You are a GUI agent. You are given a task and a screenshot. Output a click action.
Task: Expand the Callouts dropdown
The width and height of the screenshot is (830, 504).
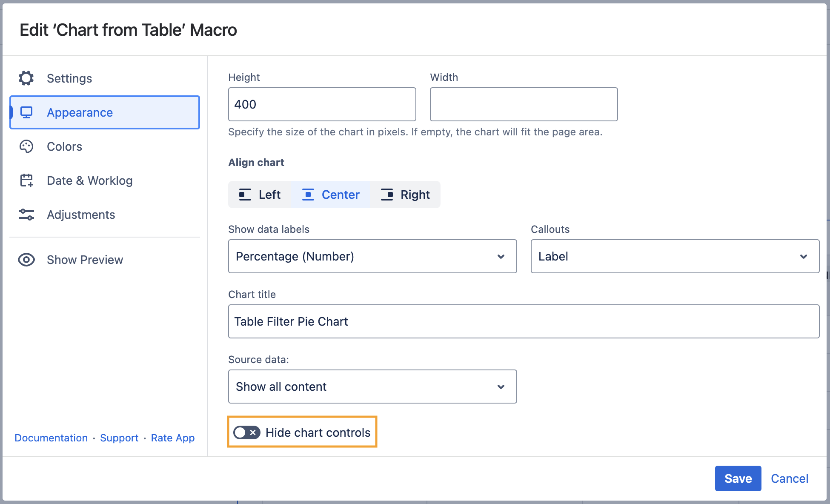[675, 256]
